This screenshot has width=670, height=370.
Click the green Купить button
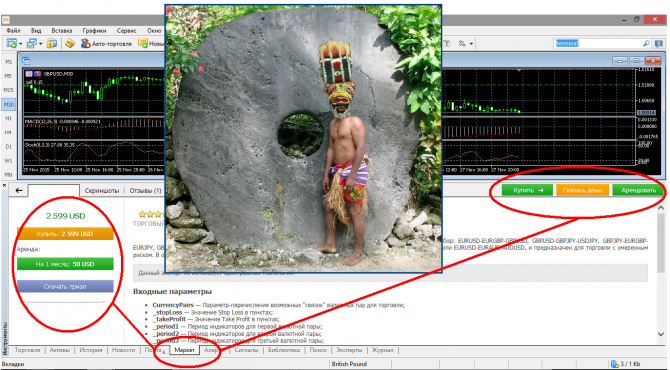click(527, 191)
